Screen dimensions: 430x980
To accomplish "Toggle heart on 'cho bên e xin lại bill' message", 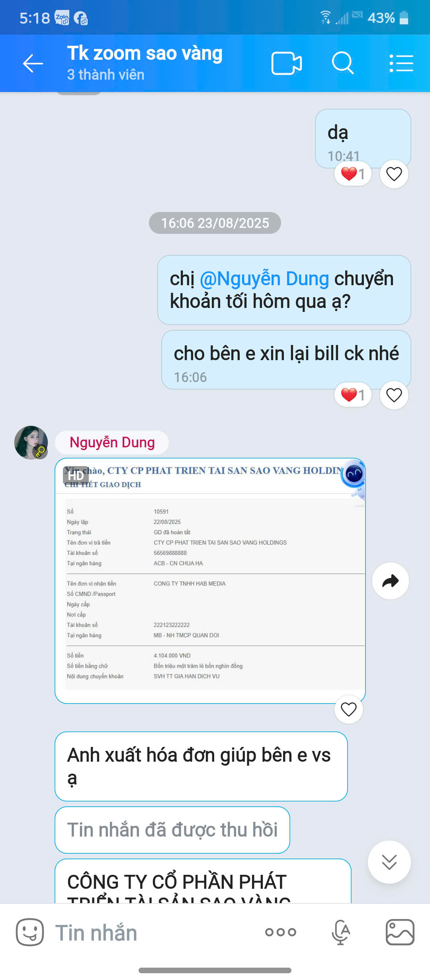I will pyautogui.click(x=394, y=395).
